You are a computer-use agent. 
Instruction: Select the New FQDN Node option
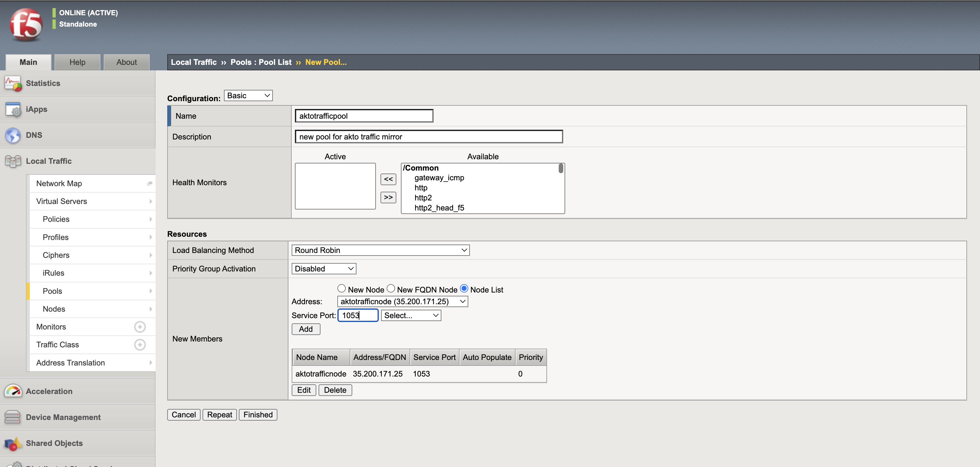(391, 289)
